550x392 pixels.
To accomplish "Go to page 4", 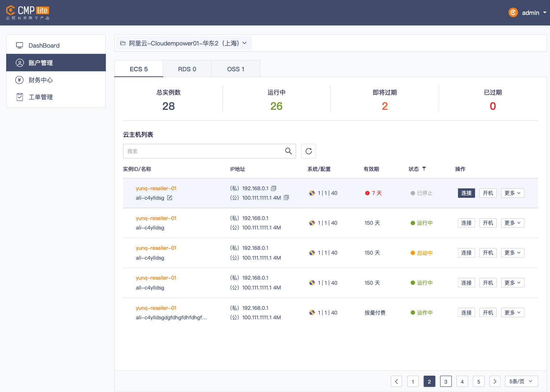I will pos(462,381).
